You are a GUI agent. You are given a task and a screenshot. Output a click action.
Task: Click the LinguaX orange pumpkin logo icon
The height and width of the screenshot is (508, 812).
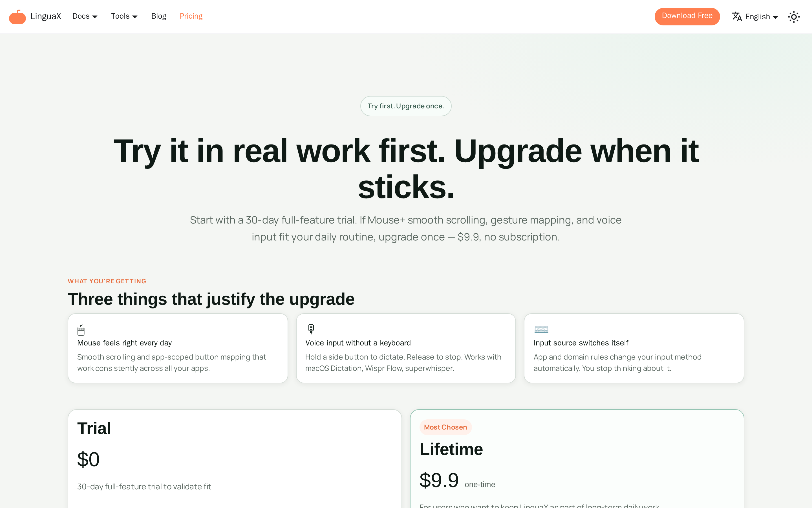17,17
